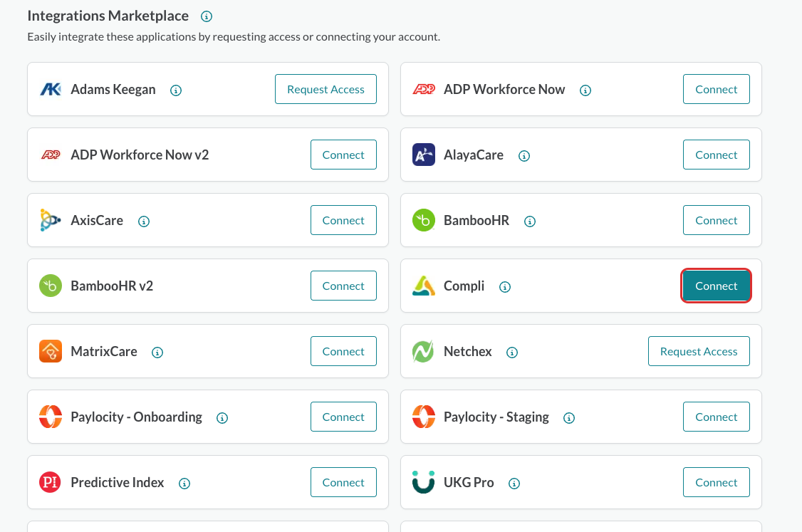Show info for Paylocity - Onboarding
Viewport: 802px width, 532px height.
tap(222, 418)
